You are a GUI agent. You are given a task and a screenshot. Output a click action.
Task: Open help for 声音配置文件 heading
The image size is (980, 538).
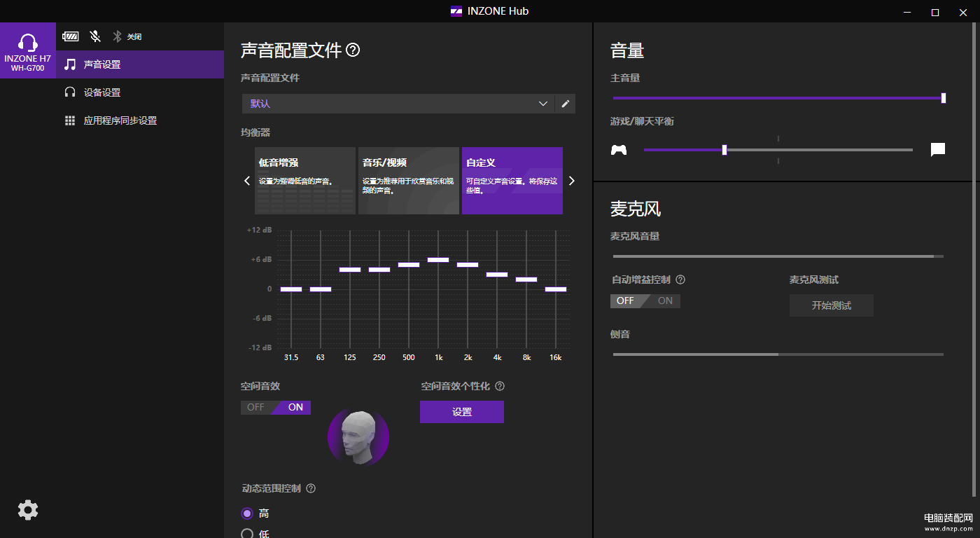pos(353,50)
